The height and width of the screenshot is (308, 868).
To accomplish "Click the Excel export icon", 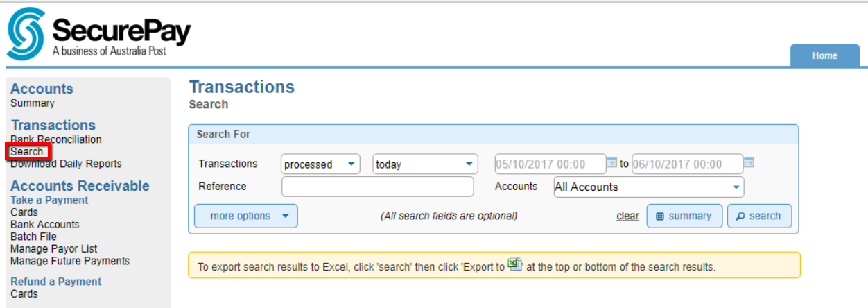I will 514,264.
